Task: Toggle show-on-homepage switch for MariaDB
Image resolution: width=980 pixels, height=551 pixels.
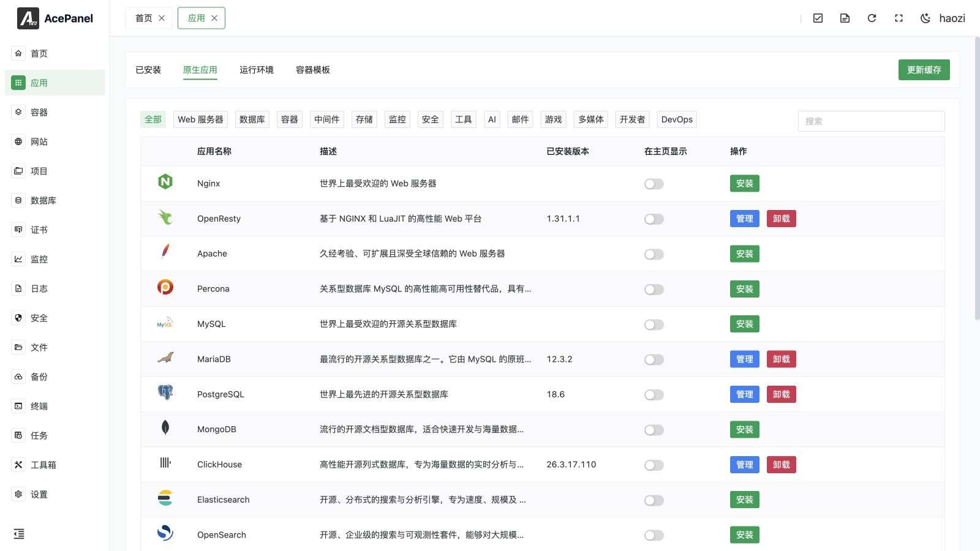Action: click(654, 359)
